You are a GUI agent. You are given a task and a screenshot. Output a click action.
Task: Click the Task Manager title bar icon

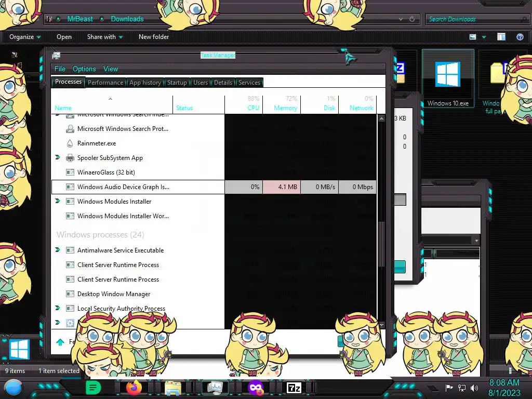pyautogui.click(x=56, y=56)
